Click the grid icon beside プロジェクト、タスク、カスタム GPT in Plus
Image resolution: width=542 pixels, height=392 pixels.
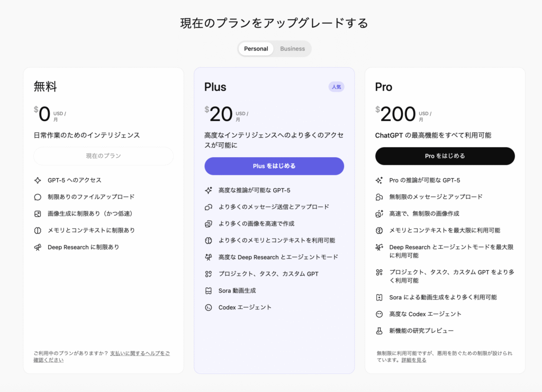pyautogui.click(x=208, y=274)
